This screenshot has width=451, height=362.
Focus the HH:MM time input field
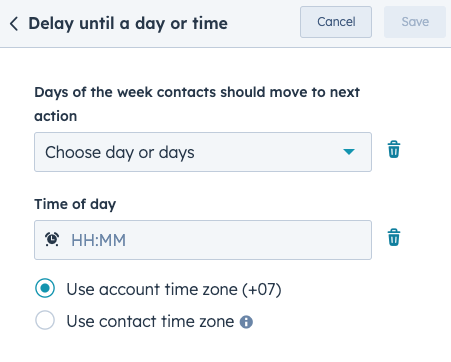point(203,240)
